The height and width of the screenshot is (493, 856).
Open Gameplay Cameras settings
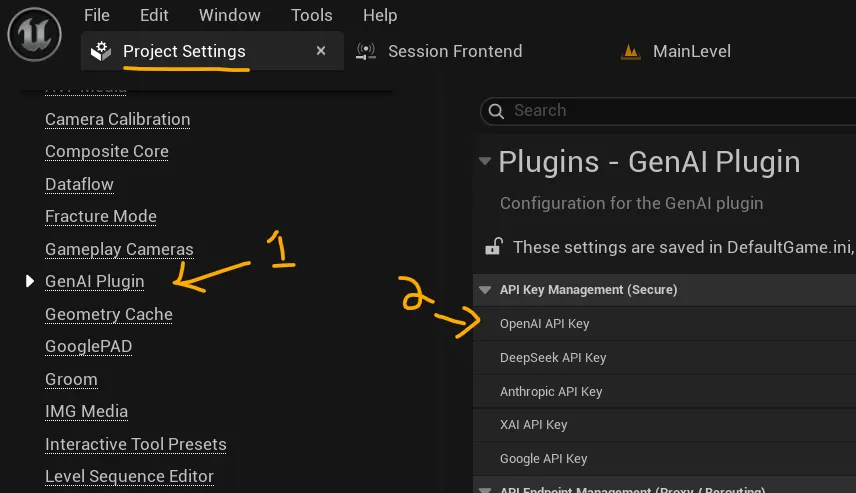point(119,249)
